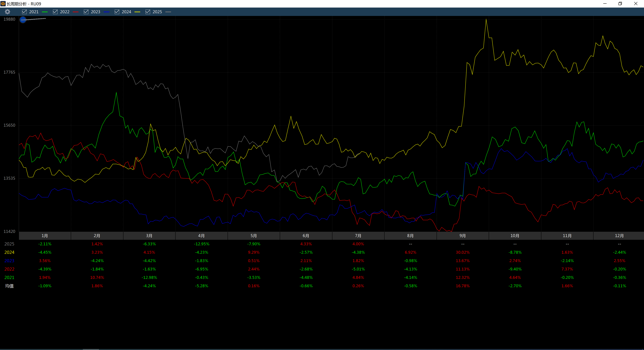
Task: Click the 4.33% cell for June 2025
Action: pos(306,244)
